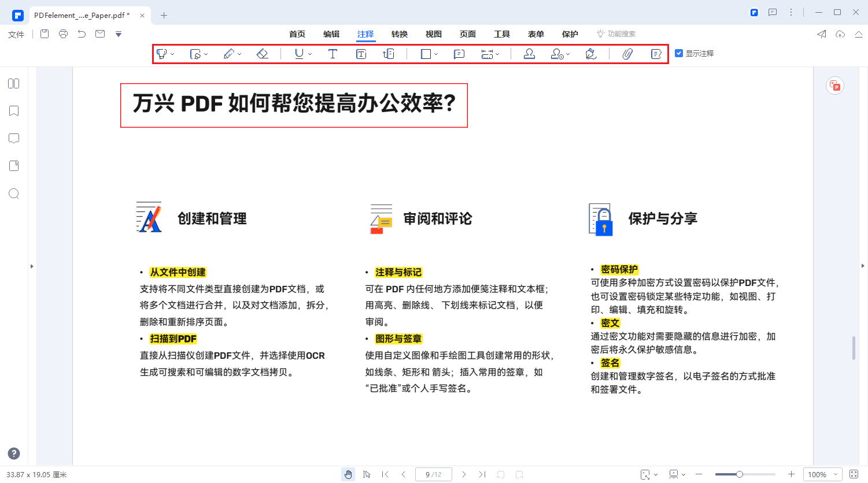Screen dimensions: 868x483
Task: Expand the measure tool options
Action: click(x=496, y=54)
